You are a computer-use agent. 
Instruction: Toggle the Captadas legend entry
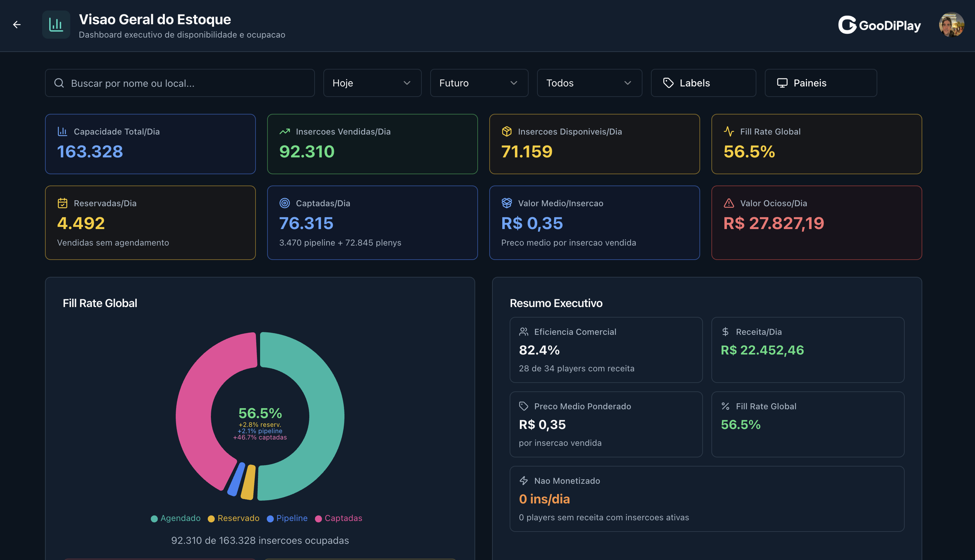[338, 519]
